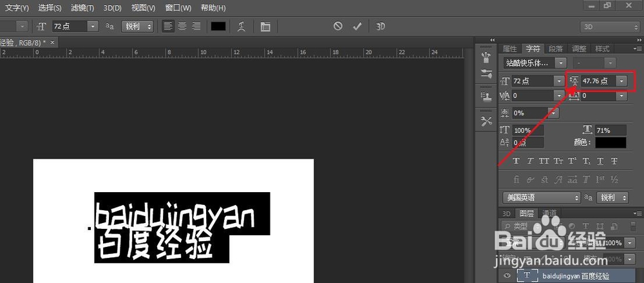Toggle Faux Bold style

pyautogui.click(x=516, y=161)
